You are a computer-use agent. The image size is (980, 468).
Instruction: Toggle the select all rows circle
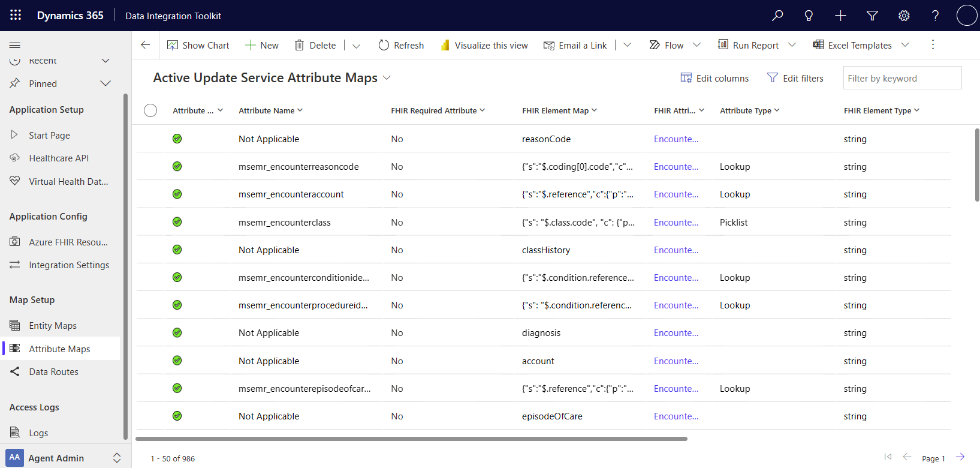coord(150,110)
